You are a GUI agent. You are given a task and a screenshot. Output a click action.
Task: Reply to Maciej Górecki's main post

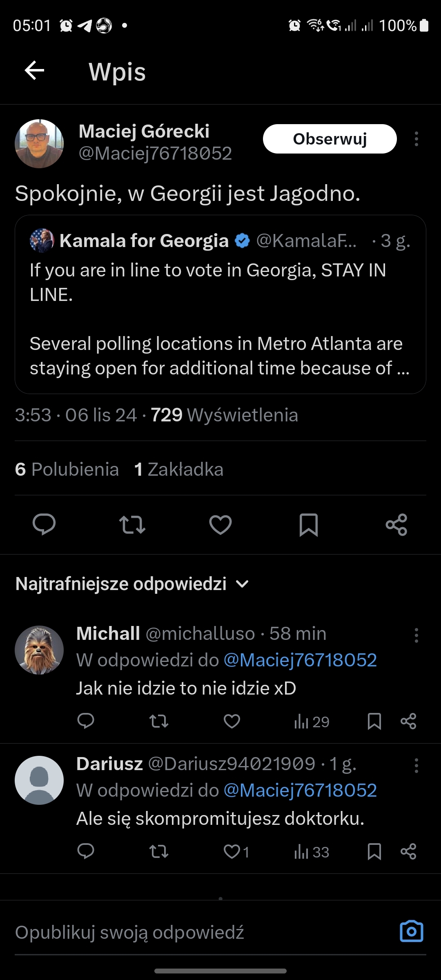tap(44, 524)
